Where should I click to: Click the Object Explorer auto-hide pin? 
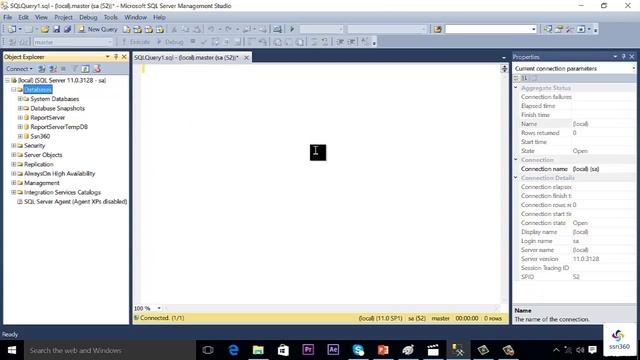pyautogui.click(x=116, y=57)
